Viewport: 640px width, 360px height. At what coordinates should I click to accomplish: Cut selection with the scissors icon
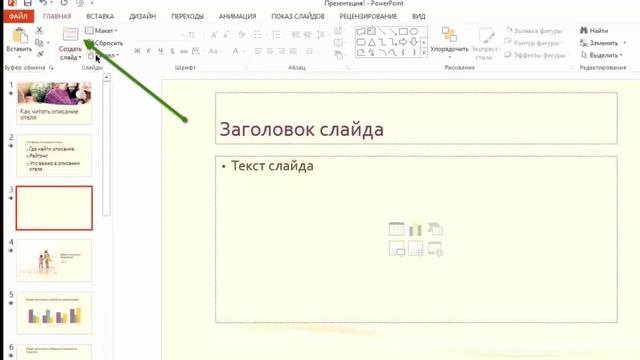[39, 30]
